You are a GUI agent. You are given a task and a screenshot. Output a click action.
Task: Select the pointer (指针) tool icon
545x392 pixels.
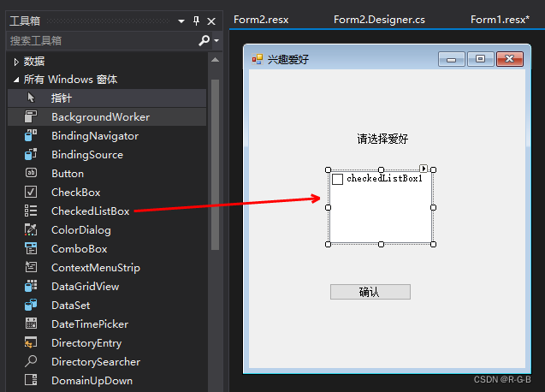(x=31, y=98)
